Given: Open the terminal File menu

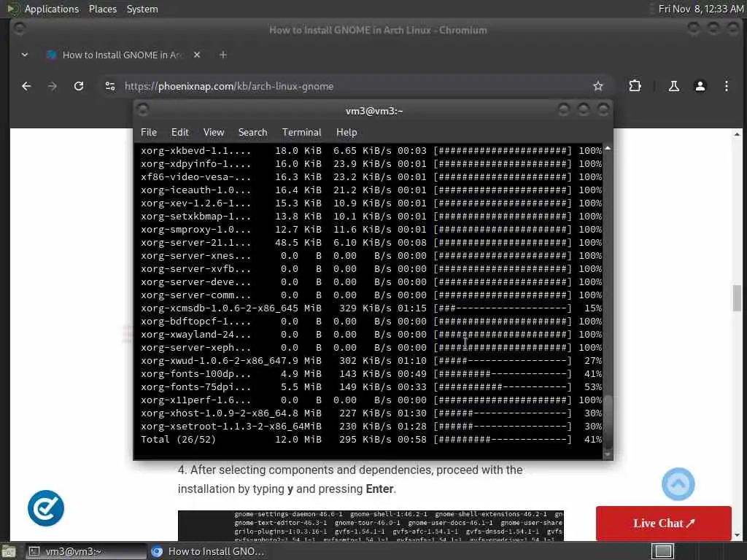Looking at the screenshot, I should [149, 133].
